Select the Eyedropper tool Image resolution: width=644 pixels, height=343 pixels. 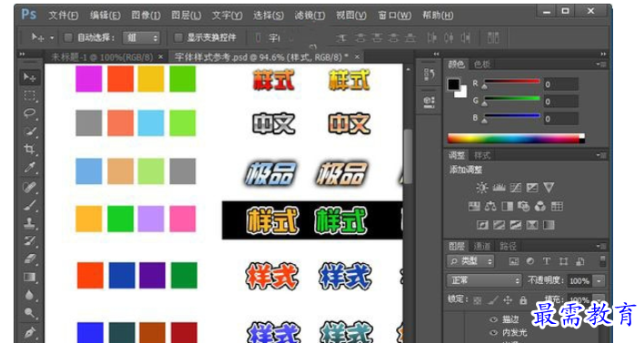click(29, 167)
